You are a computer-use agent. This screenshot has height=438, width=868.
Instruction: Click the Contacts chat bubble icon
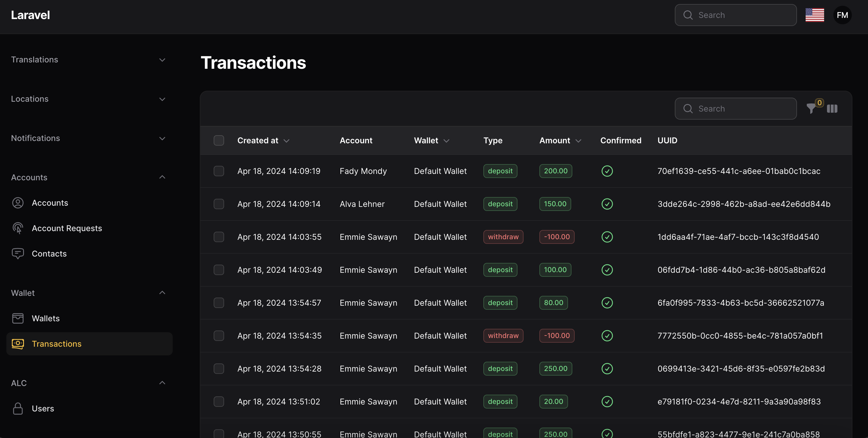tap(18, 254)
